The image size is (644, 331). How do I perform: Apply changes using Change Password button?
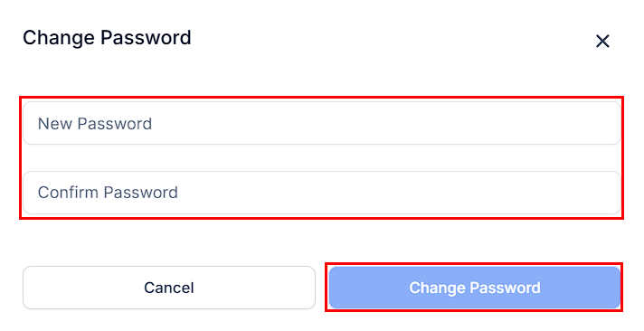[x=474, y=288]
